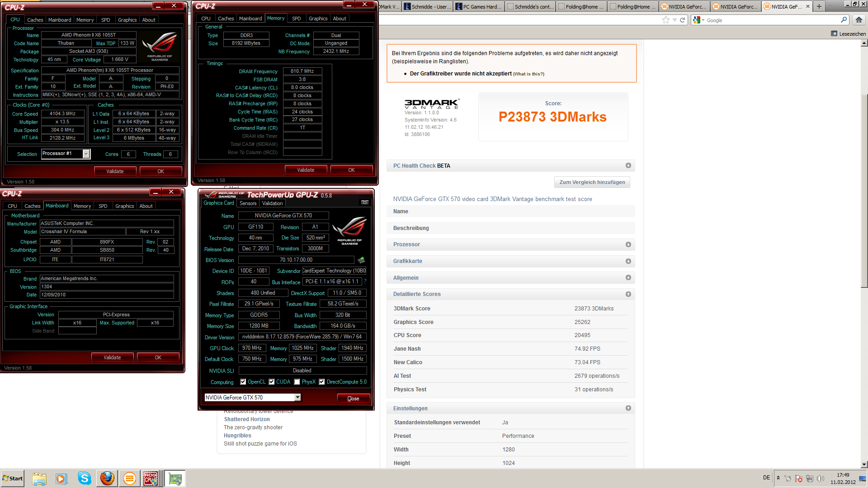Expand the Allgemein section
The image size is (868, 488).
point(628,278)
